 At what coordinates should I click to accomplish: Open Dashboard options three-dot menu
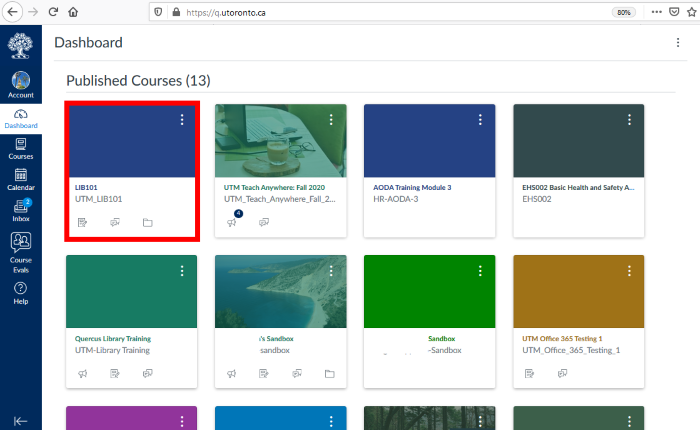[678, 42]
